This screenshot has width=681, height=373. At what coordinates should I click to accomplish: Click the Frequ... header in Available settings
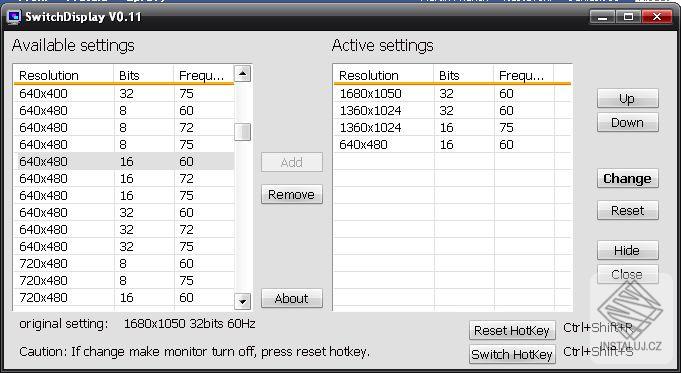tap(204, 75)
